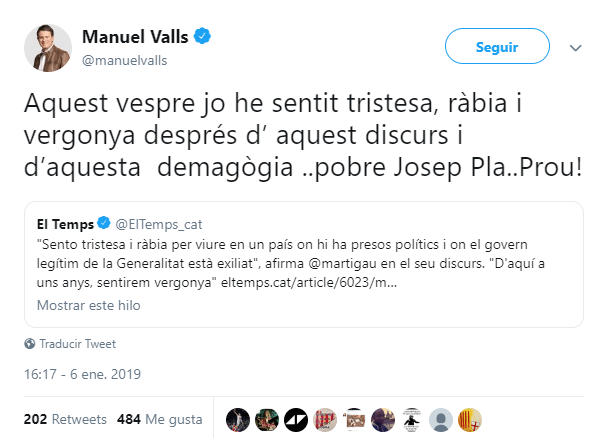Image resolution: width=610 pixels, height=438 pixels.
Task: Open the 16:17 - 6 ene. 2019 timestamp
Action: (x=83, y=375)
